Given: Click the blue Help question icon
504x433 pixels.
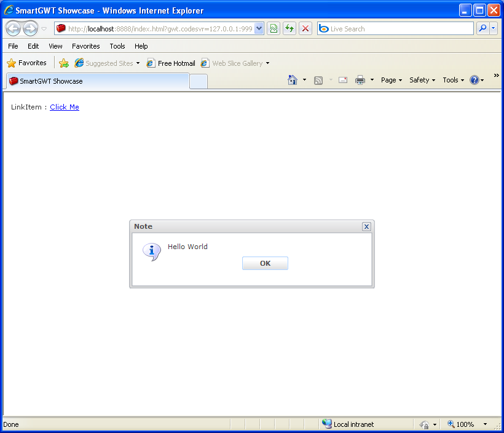Looking at the screenshot, I should 474,80.
